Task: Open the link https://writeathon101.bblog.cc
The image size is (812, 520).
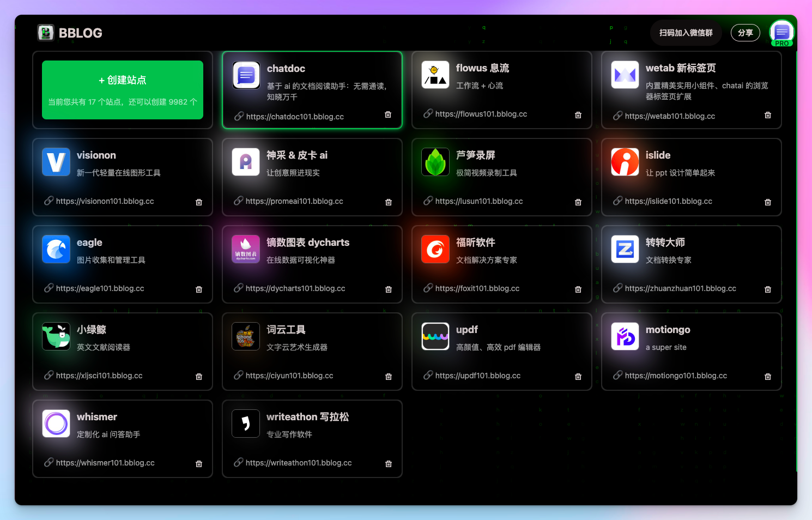Action: click(299, 462)
